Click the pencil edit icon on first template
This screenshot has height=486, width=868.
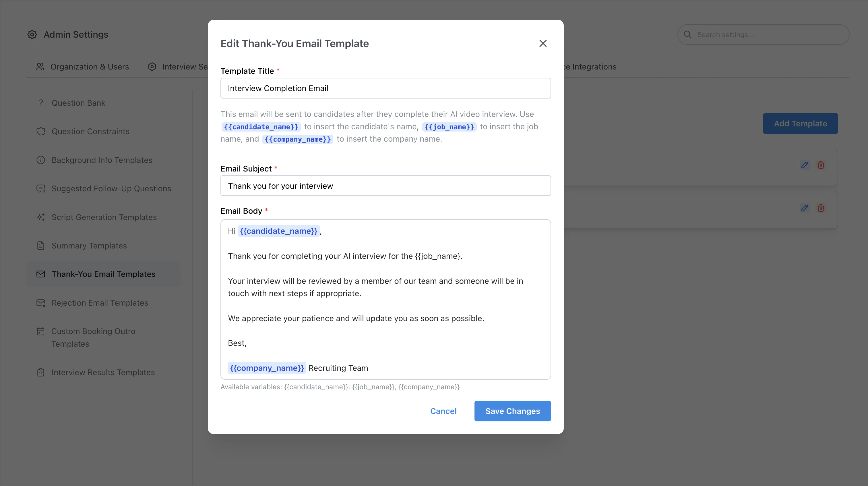coord(805,165)
